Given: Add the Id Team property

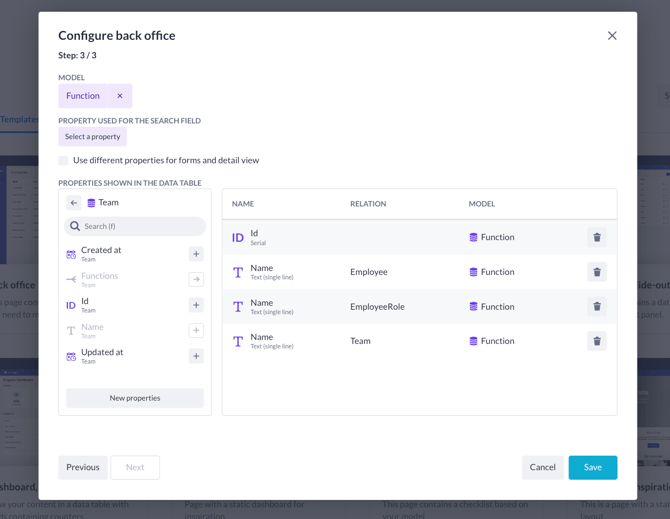Looking at the screenshot, I should (196, 305).
